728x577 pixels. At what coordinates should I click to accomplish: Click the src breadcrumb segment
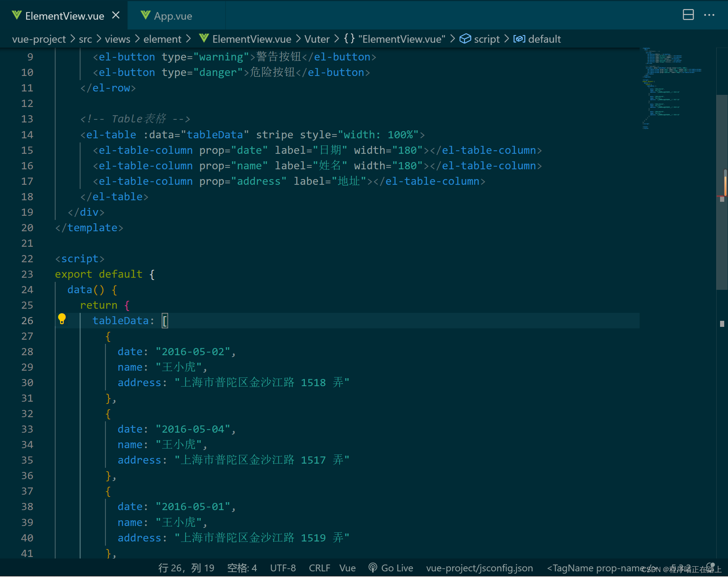(x=85, y=39)
